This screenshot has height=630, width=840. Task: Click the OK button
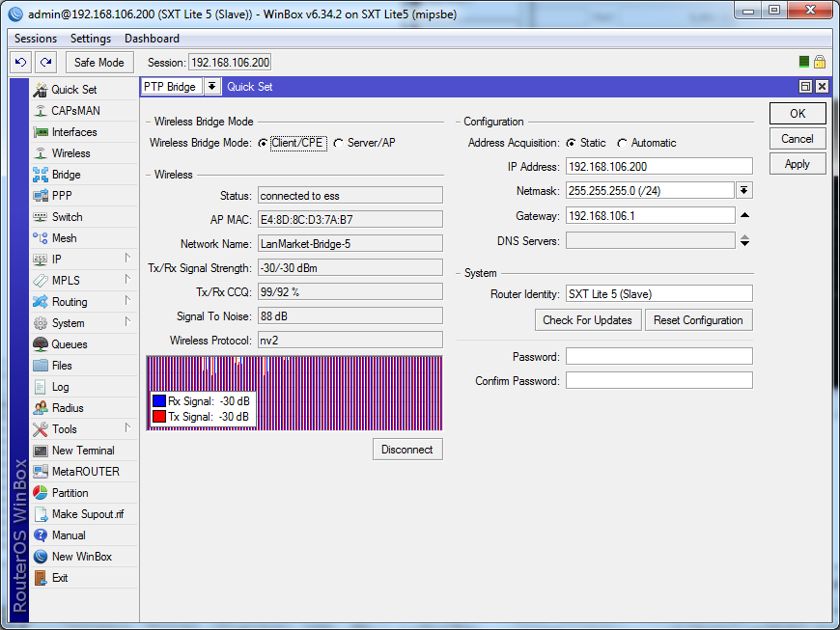click(x=798, y=114)
